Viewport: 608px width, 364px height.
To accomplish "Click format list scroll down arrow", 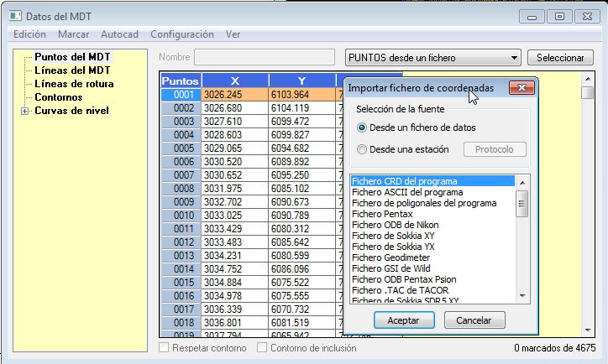I will (x=522, y=296).
